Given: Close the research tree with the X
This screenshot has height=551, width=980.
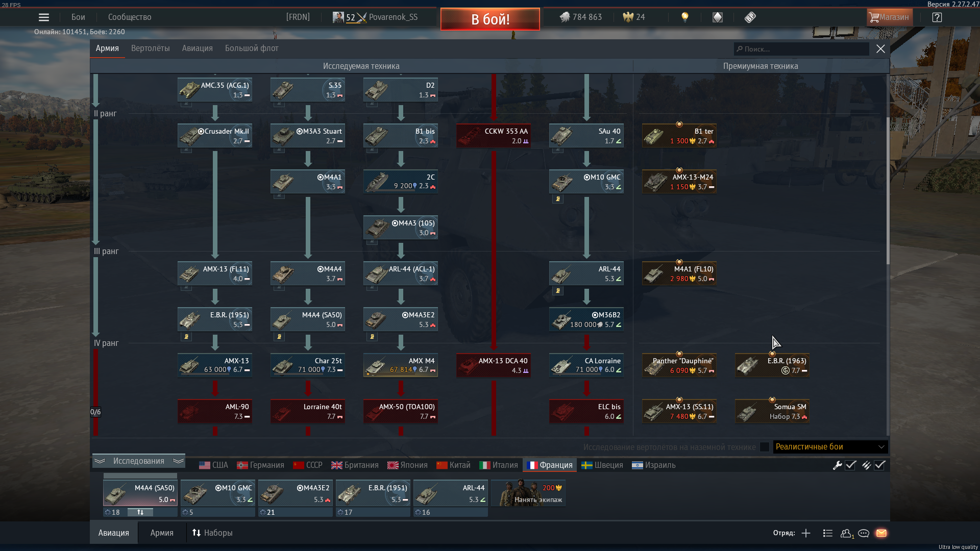Looking at the screenshot, I should [880, 49].
